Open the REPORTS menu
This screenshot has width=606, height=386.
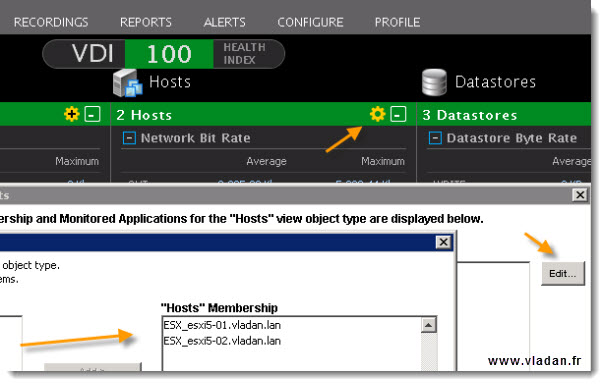tap(146, 22)
